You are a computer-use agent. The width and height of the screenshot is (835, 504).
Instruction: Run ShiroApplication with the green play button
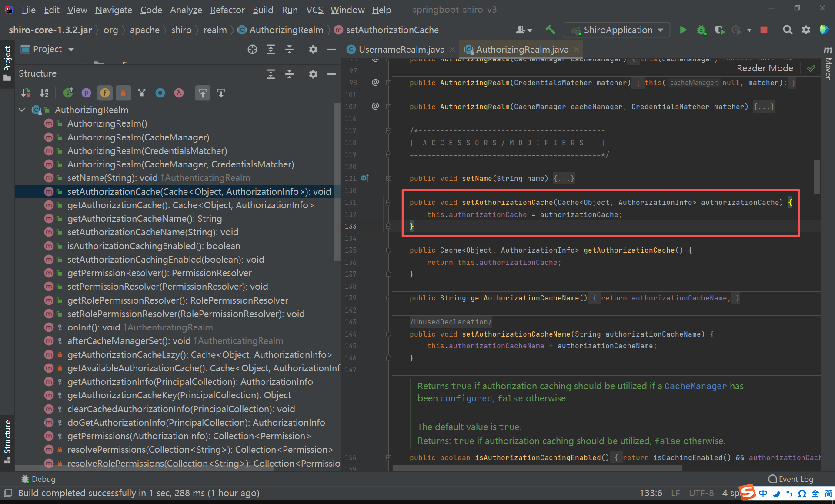[683, 30]
